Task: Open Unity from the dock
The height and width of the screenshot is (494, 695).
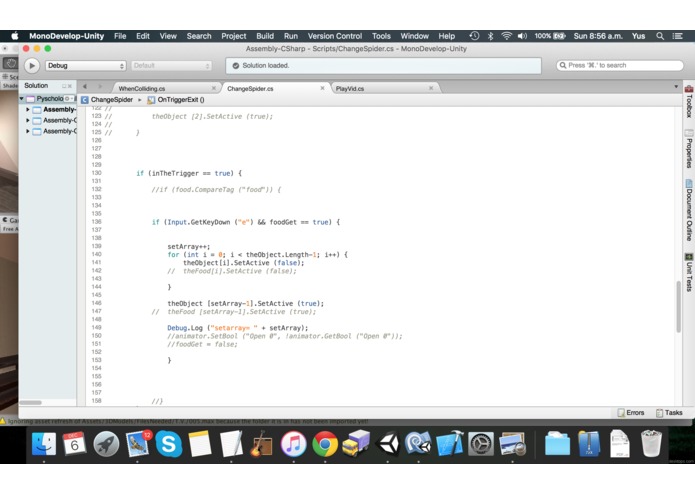Action: pyautogui.click(x=388, y=444)
